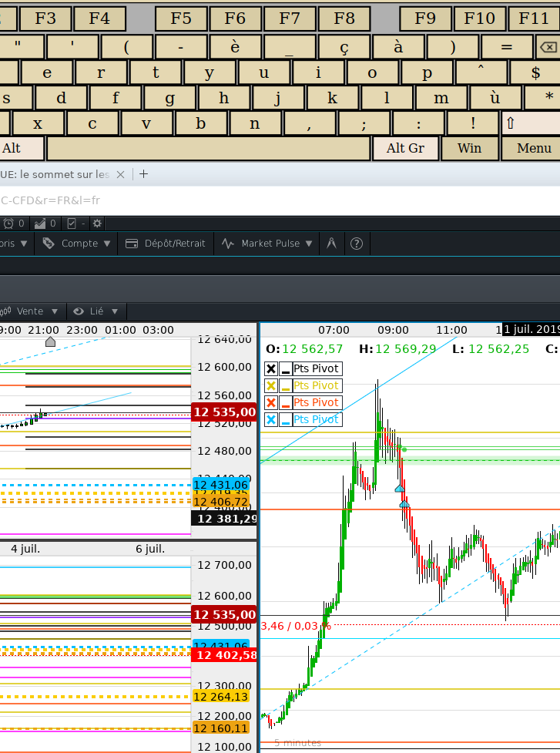Open the Vente dropdown menu

coord(31,311)
